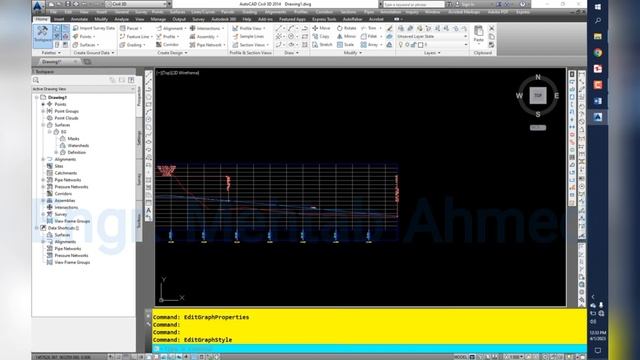This screenshot has height=360, width=640.
Task: Open the Parcel dropdown
Action: pyautogui.click(x=131, y=28)
